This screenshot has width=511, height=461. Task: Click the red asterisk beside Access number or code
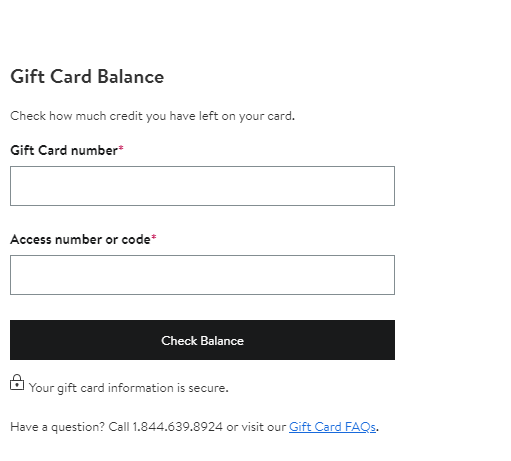(154, 237)
